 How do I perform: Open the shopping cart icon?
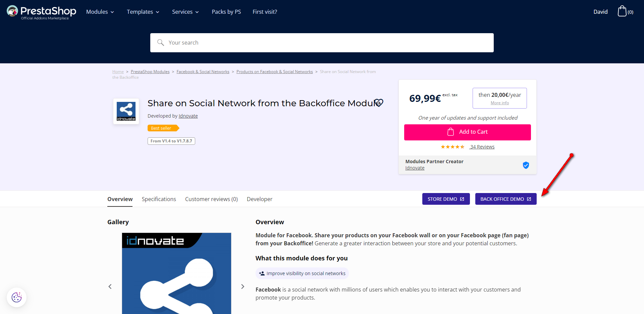click(622, 11)
